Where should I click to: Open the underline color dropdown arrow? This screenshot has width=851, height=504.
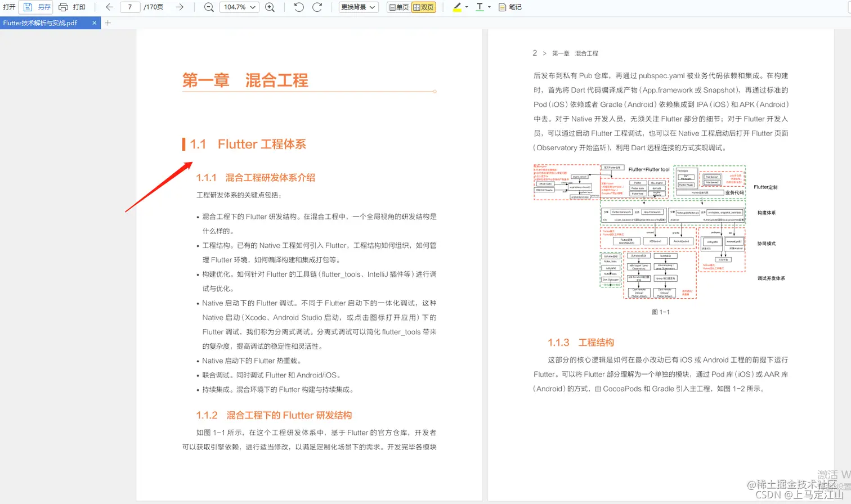tap(489, 7)
